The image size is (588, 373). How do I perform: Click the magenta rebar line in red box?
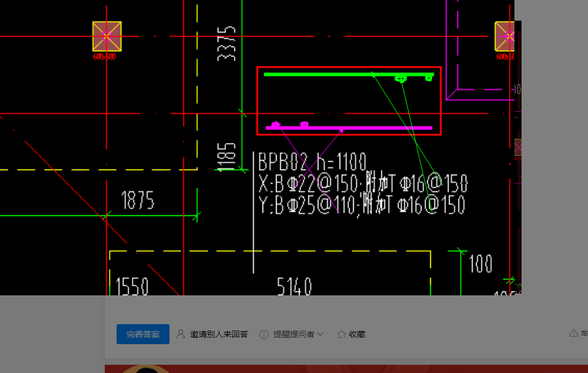349,128
